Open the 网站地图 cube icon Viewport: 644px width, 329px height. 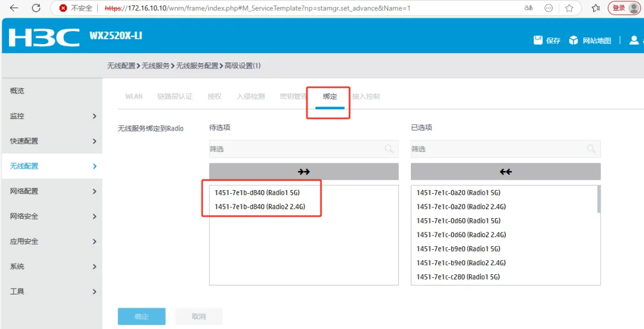pyautogui.click(x=574, y=41)
